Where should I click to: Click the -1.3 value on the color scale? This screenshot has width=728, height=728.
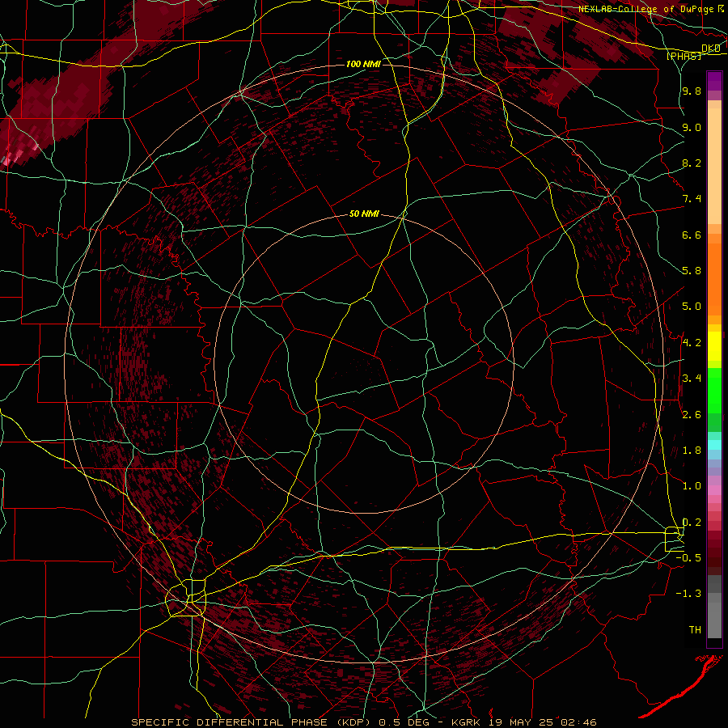click(x=688, y=594)
